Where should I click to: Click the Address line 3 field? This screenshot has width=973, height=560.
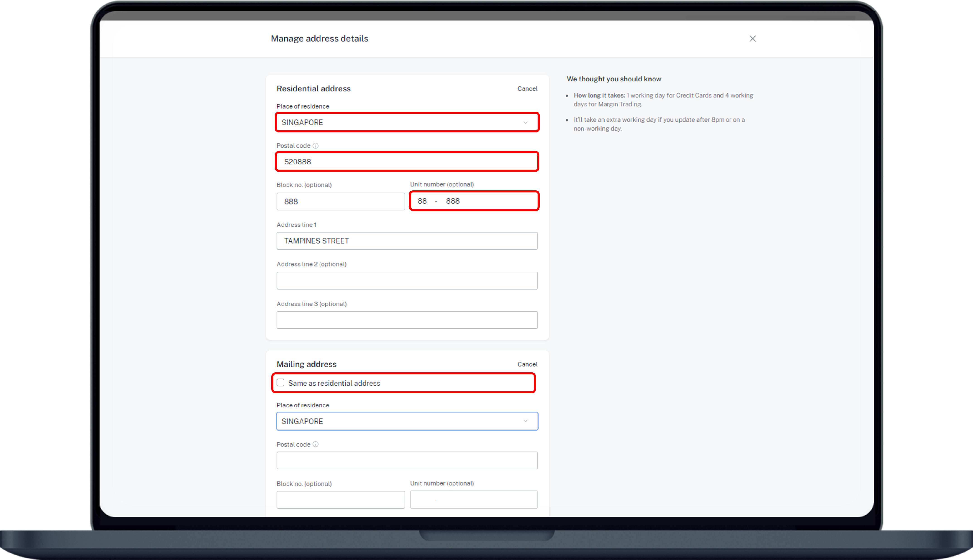coord(407,320)
